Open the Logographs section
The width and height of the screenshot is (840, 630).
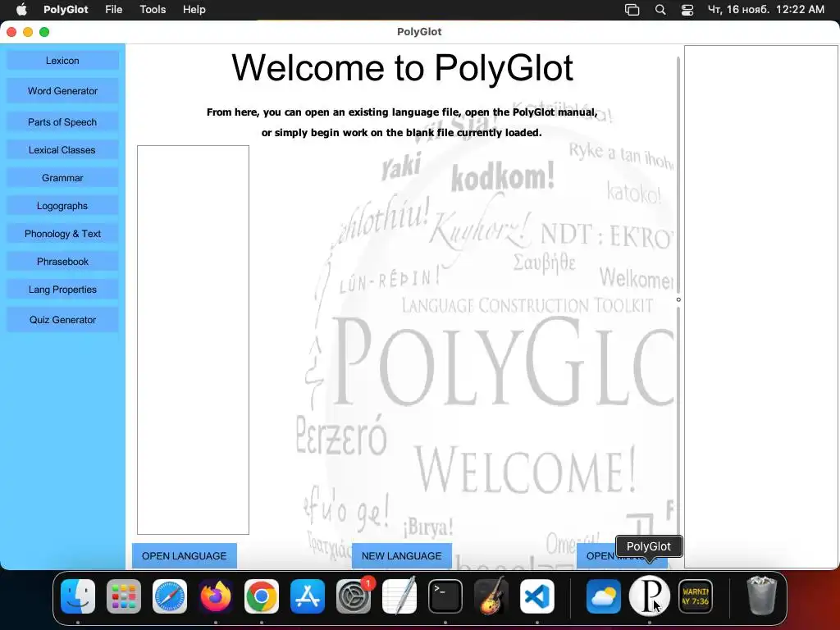pyautogui.click(x=62, y=206)
